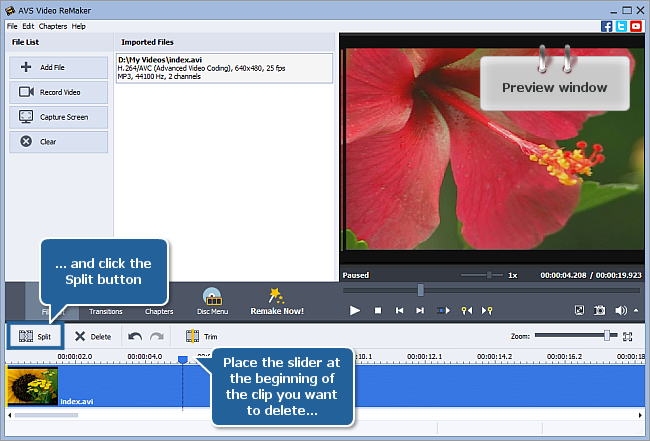Split the clip at the slider
Viewport: 650px width, 441px height.
pyautogui.click(x=35, y=336)
